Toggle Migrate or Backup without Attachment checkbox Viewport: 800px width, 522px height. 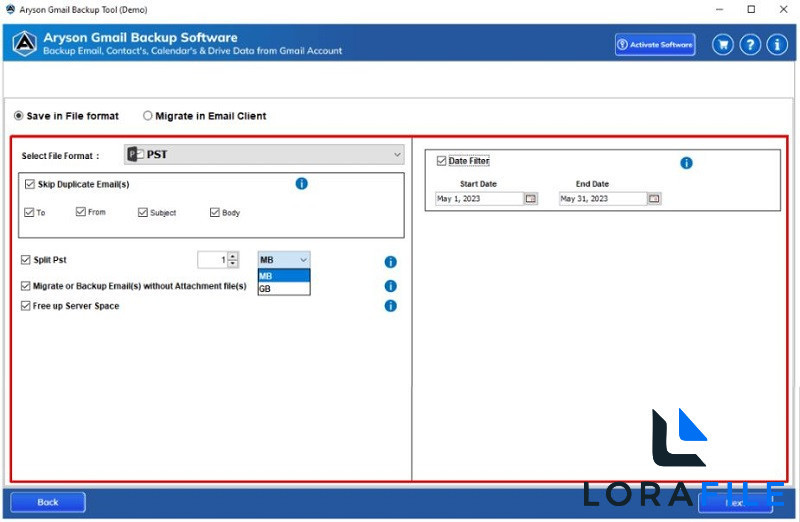pyautogui.click(x=26, y=286)
